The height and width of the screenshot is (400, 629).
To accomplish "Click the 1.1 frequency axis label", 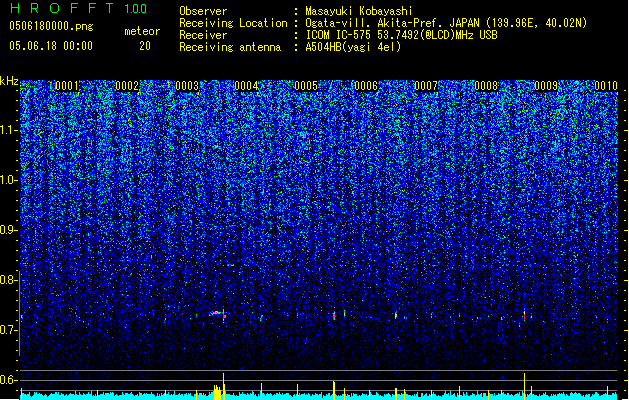I will (8, 130).
